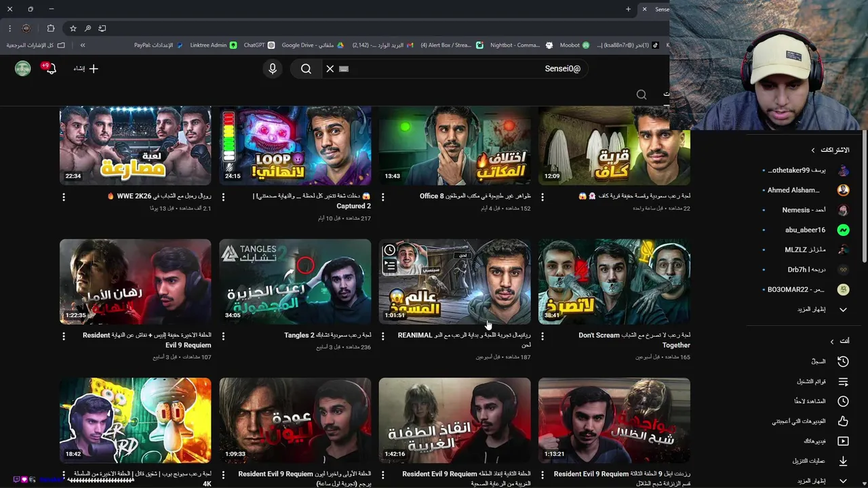Screen dimensions: 868x488
Task: Open the account avatar menu
Action: pos(23,68)
